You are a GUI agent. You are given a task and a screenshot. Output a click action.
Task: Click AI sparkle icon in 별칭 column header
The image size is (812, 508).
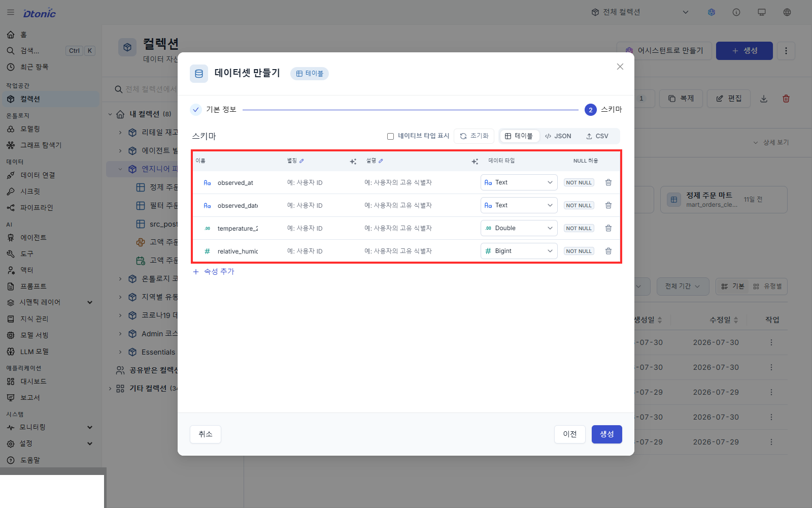(353, 162)
